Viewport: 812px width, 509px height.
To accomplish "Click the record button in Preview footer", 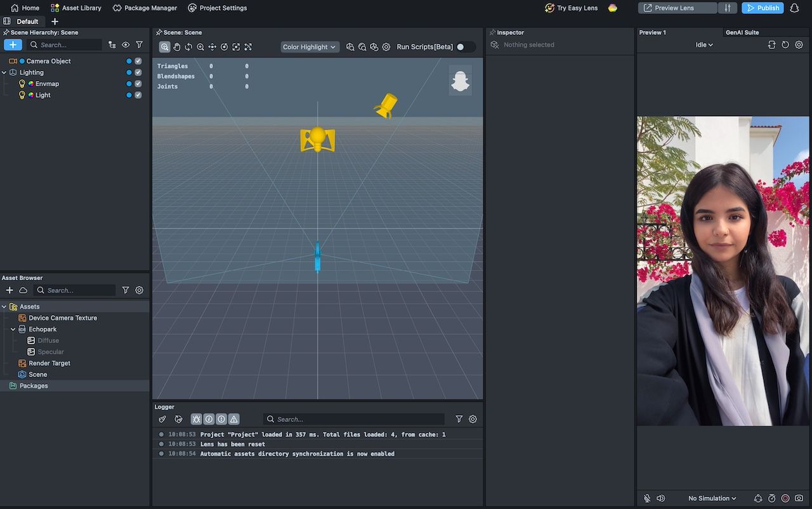I will 785,498.
